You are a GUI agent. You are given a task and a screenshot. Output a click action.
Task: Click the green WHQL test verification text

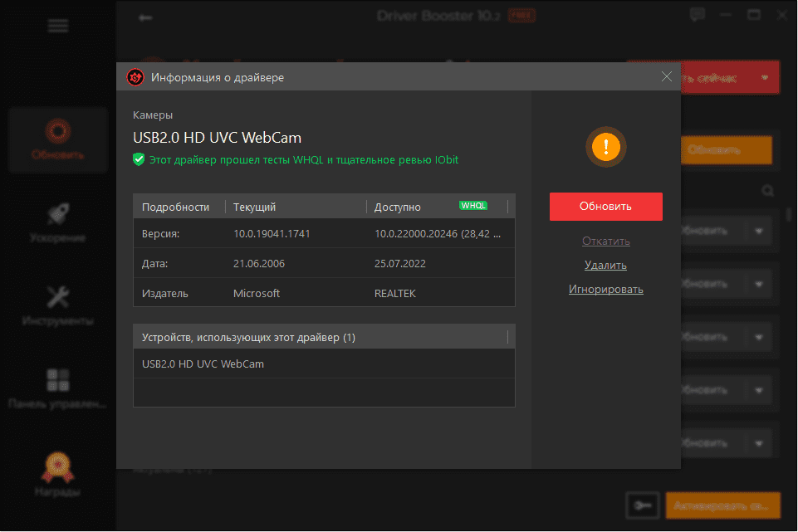tap(304, 159)
